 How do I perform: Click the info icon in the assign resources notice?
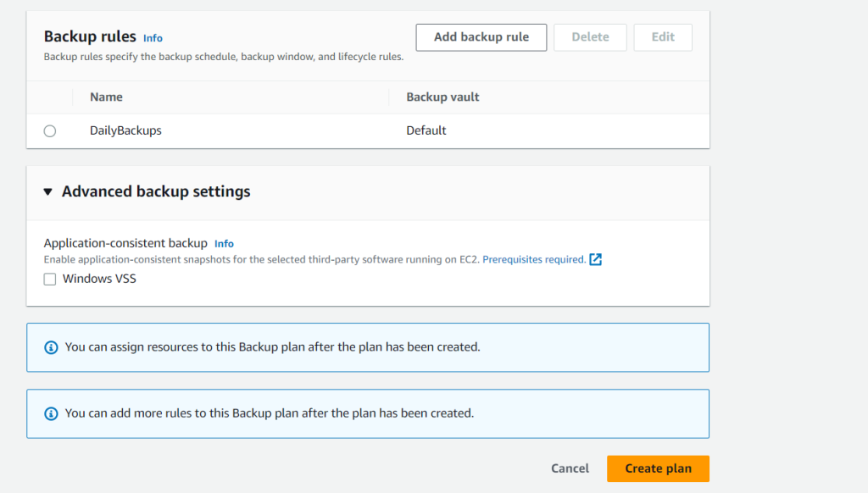(51, 347)
